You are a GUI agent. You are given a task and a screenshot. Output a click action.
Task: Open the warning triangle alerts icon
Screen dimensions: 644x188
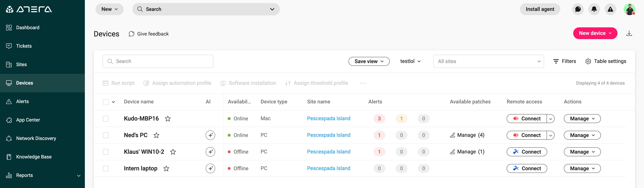pyautogui.click(x=610, y=9)
